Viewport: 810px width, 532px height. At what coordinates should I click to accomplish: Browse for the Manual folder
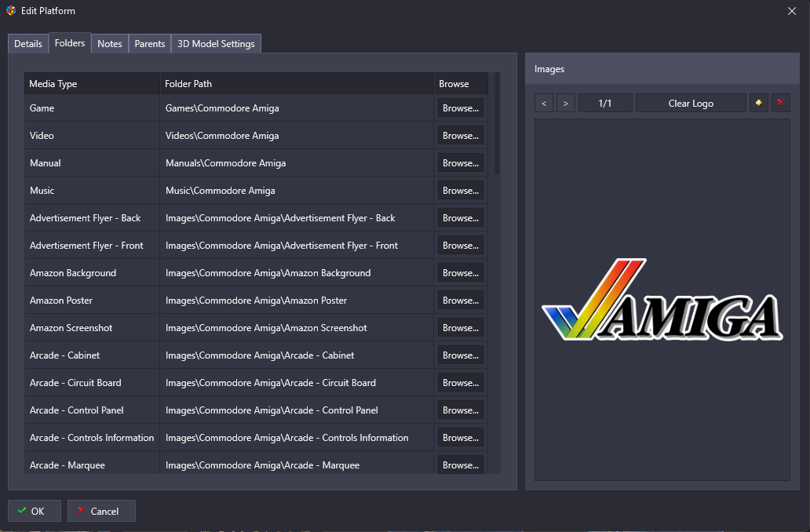coord(460,162)
